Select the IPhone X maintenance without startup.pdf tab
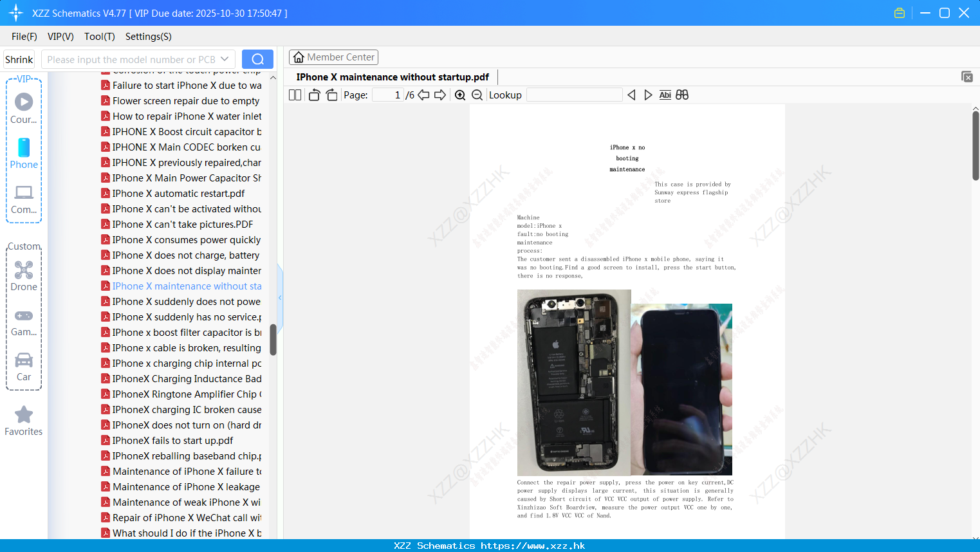This screenshot has height=552, width=980. [x=393, y=77]
